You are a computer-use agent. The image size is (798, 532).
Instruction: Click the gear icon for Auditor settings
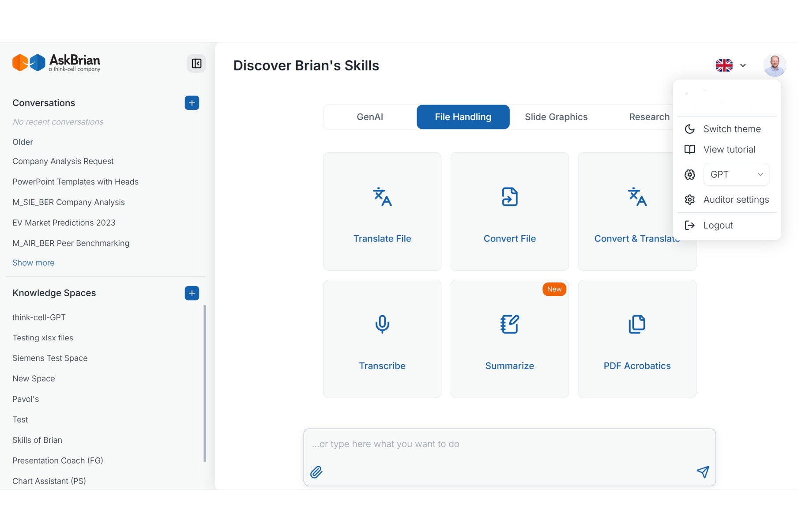pyautogui.click(x=689, y=200)
